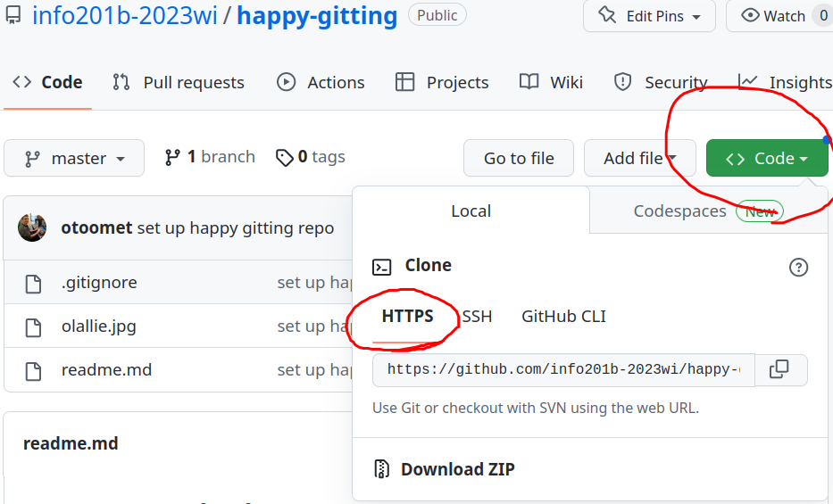Click the branch icon beside 1 branch
Image resolution: width=833 pixels, height=504 pixels.
(x=172, y=158)
